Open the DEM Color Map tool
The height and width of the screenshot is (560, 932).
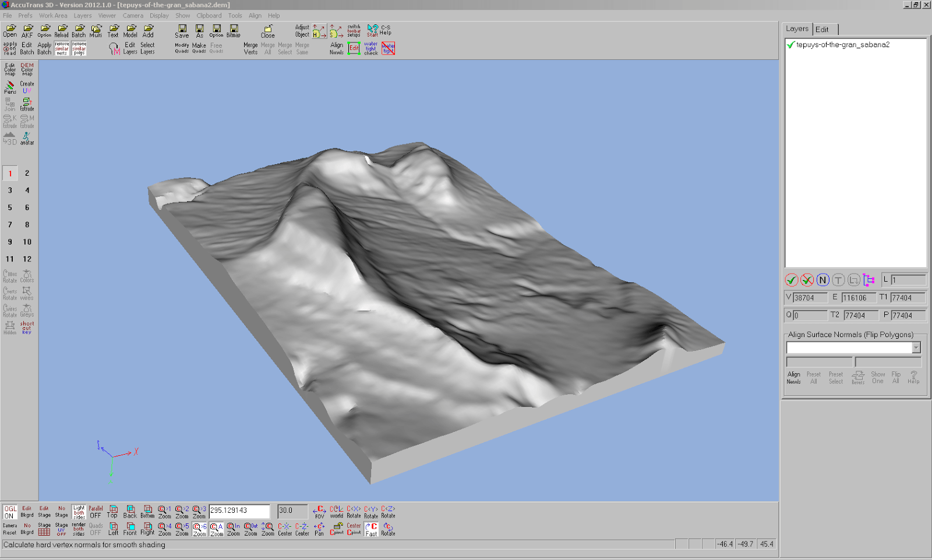pyautogui.click(x=27, y=69)
